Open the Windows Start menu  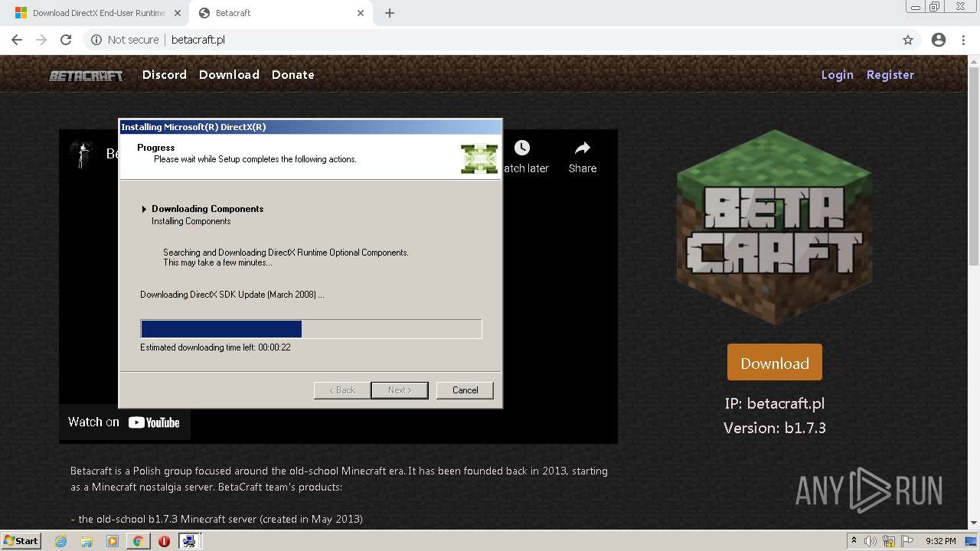[21, 540]
